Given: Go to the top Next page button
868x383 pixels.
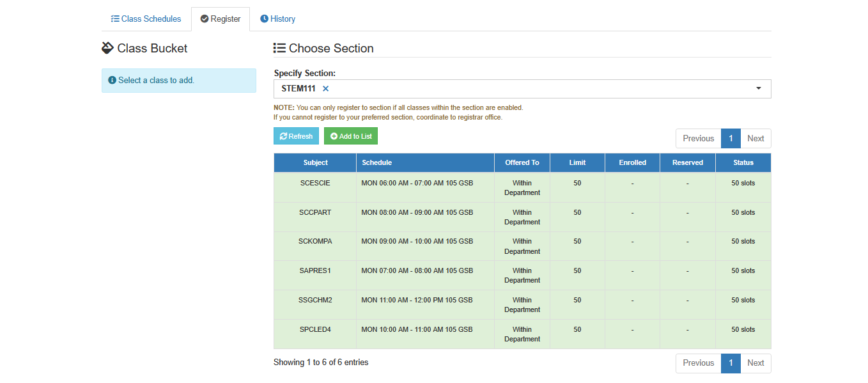Looking at the screenshot, I should (756, 138).
